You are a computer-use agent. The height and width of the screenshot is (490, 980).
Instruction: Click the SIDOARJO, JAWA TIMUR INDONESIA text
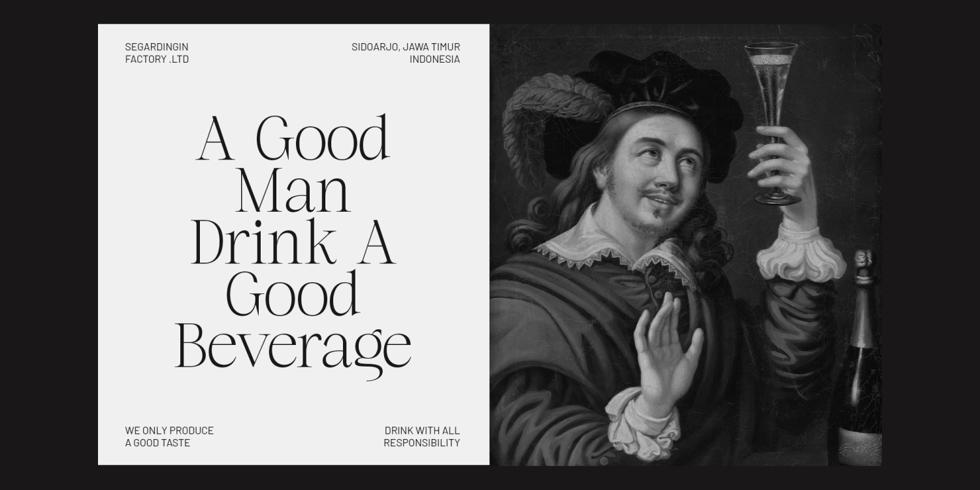pyautogui.click(x=406, y=53)
